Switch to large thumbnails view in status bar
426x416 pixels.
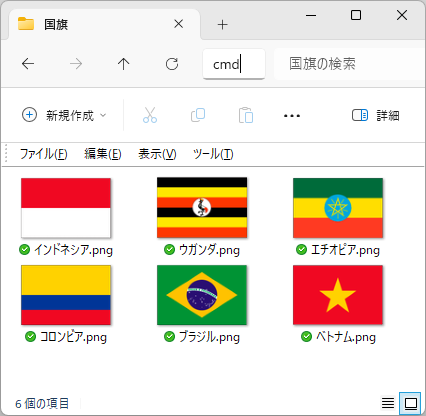(410, 404)
